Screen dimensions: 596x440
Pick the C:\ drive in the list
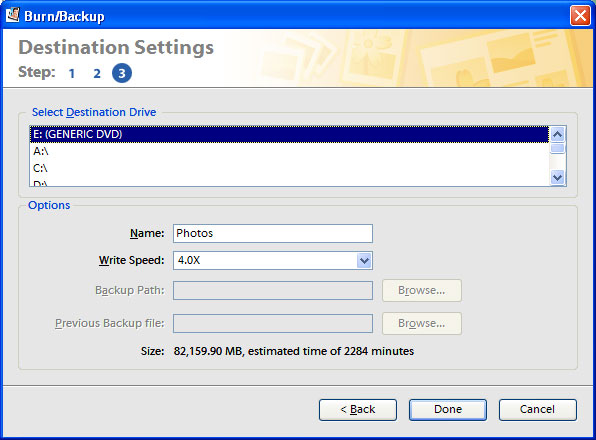point(289,168)
